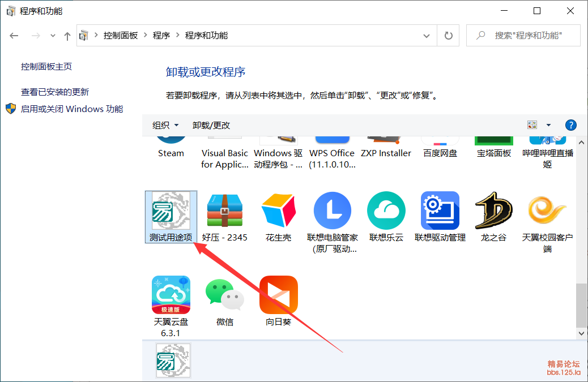The height and width of the screenshot is (382, 588).
Task: Select the 联想电脑管家 program icon
Action: (x=333, y=211)
